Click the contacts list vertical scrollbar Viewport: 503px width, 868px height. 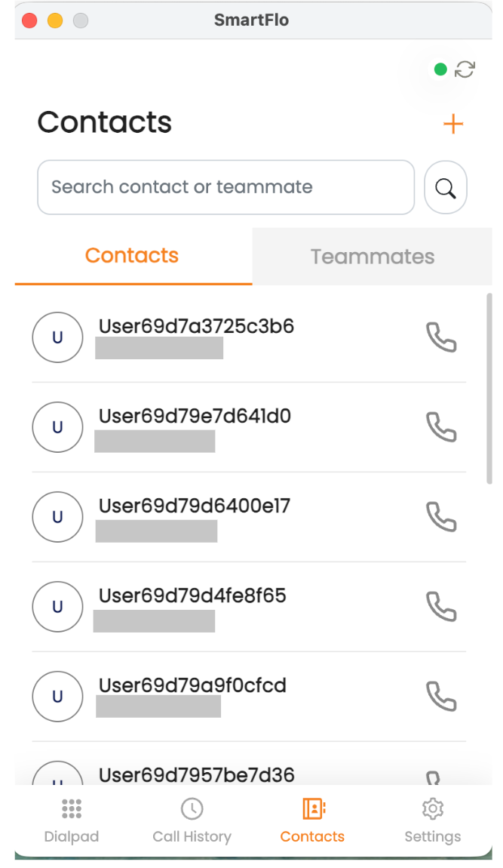[489, 389]
